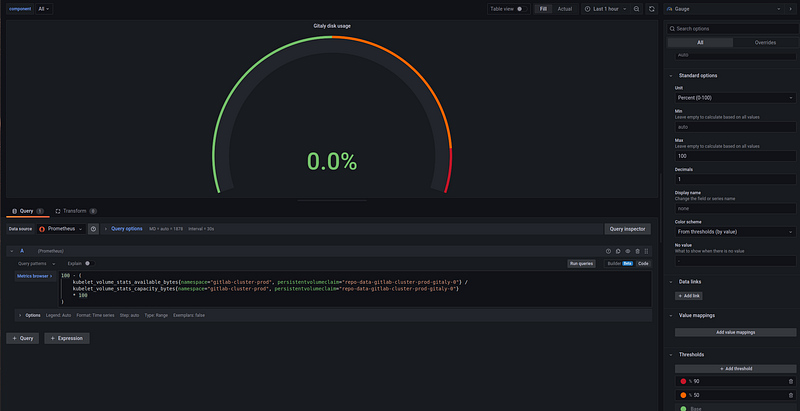Toggle the Explain switch

(x=89, y=264)
